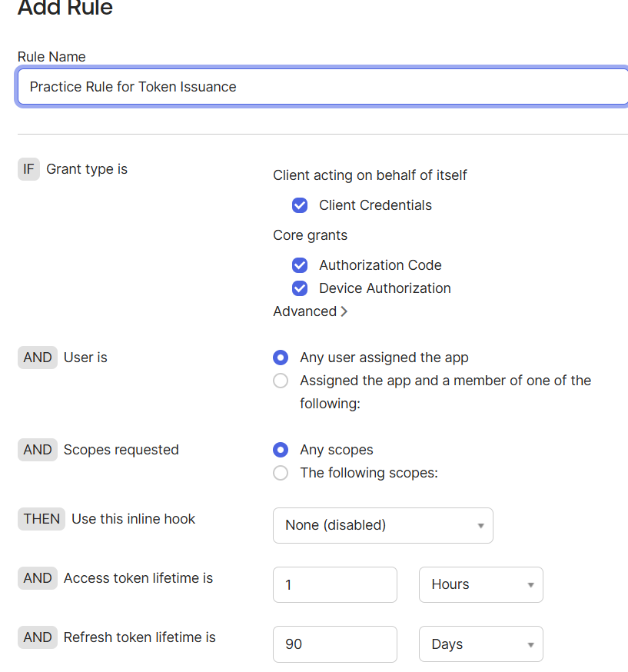Click the 'Any user assigned the app' label
This screenshot has height=672, width=628.
pyautogui.click(x=384, y=358)
